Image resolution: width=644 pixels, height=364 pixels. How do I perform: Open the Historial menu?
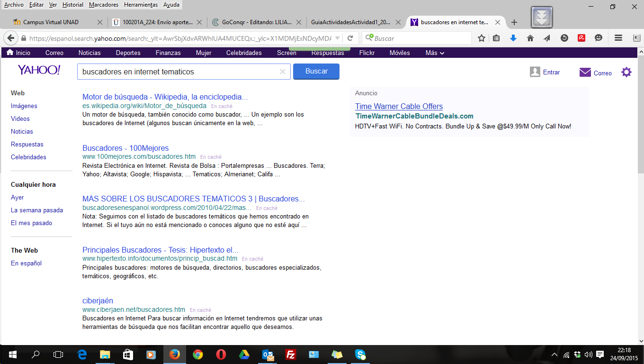[73, 5]
